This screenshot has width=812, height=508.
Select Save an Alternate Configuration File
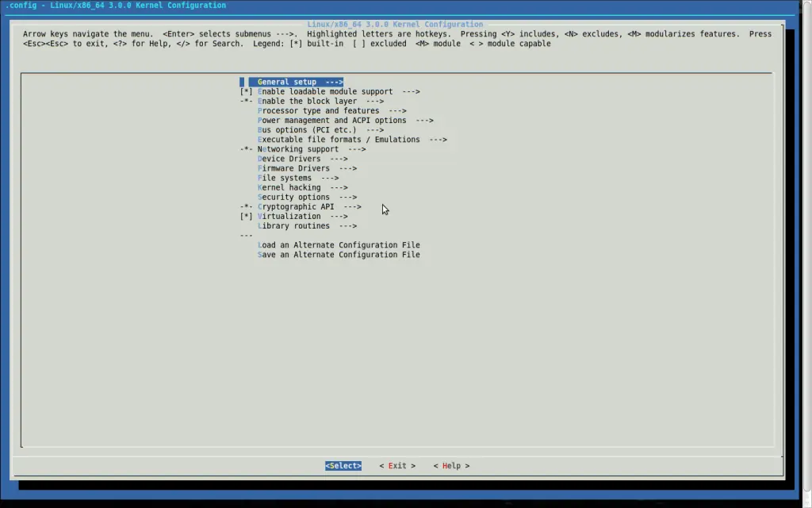[339, 255]
